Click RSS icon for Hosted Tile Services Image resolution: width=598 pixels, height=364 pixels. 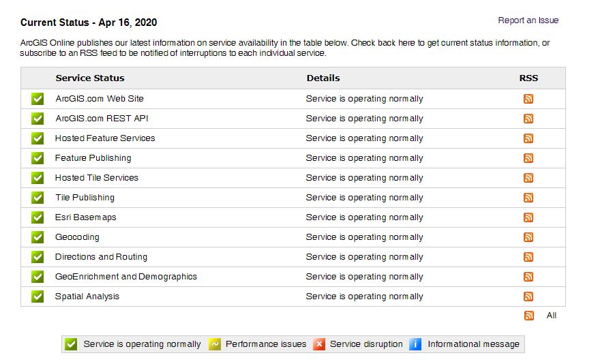coord(528,178)
